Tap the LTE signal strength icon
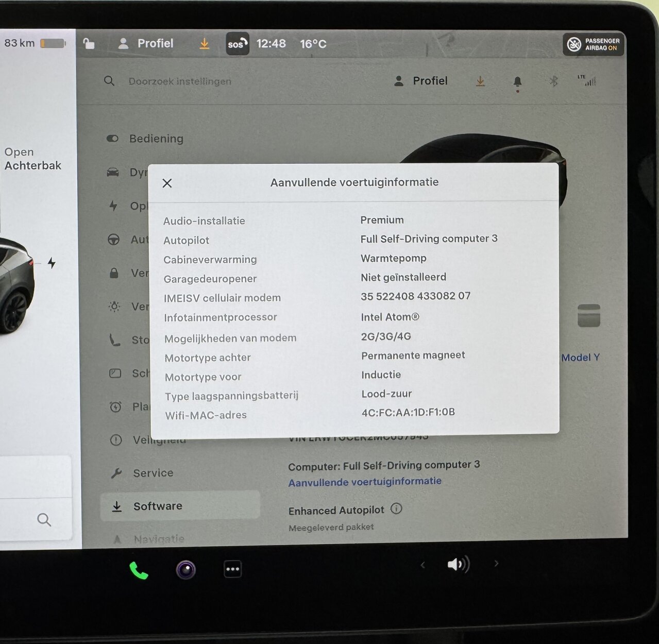Image resolution: width=659 pixels, height=644 pixels. [x=587, y=80]
